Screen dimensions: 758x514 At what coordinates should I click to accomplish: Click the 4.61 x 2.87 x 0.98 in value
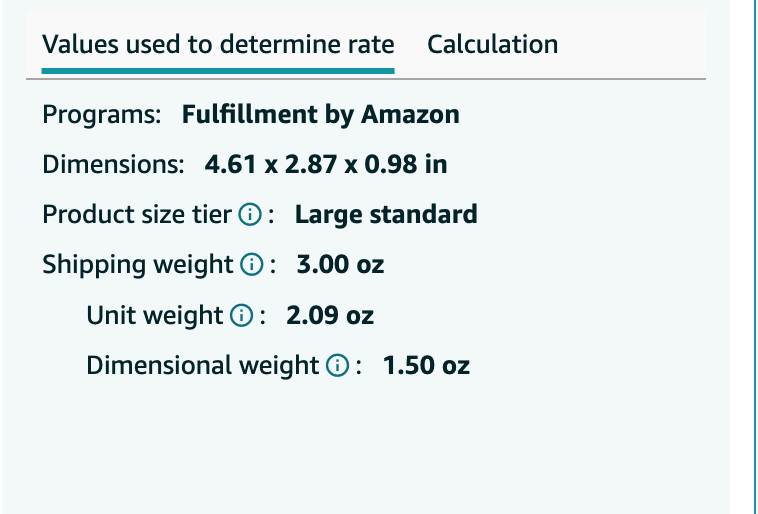[x=326, y=164]
